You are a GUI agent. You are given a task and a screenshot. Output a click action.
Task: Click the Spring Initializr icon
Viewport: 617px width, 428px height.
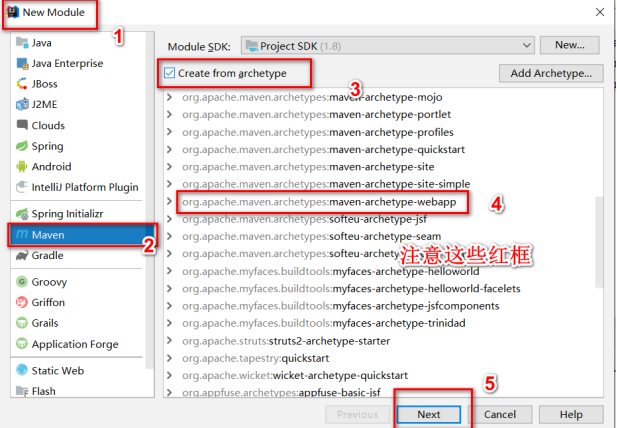(22, 214)
